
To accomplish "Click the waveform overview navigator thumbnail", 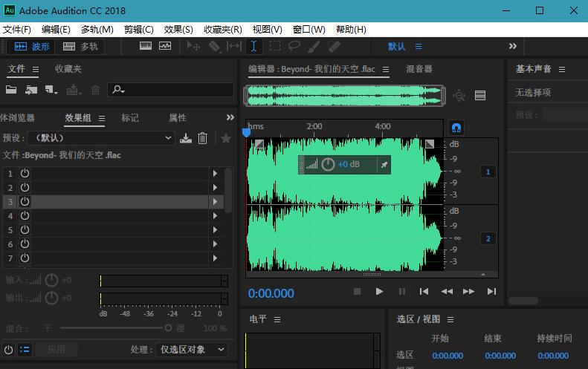I will point(345,96).
